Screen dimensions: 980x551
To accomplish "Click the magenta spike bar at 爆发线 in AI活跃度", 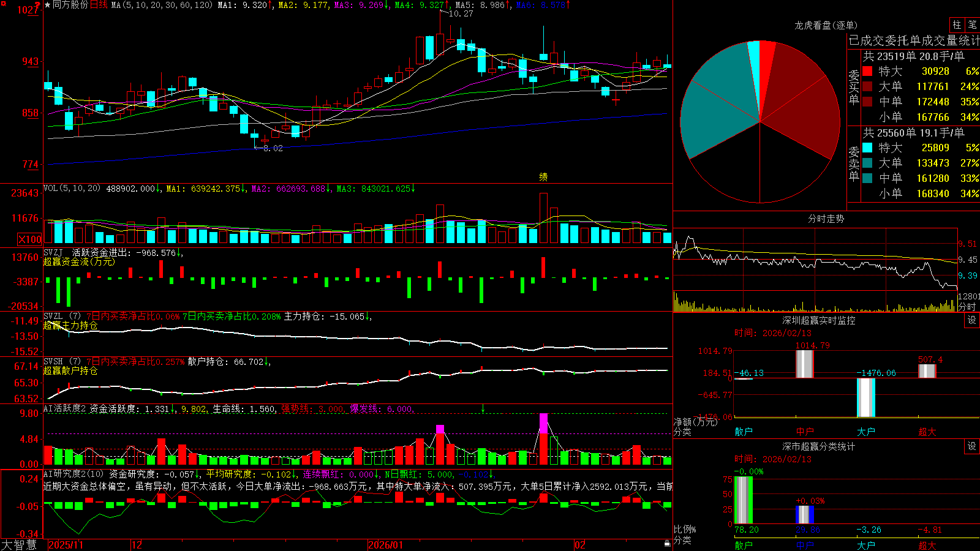I will pyautogui.click(x=543, y=423).
